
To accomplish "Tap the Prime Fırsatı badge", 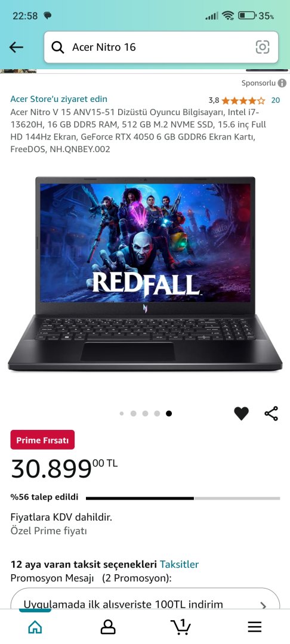I will pyautogui.click(x=42, y=440).
